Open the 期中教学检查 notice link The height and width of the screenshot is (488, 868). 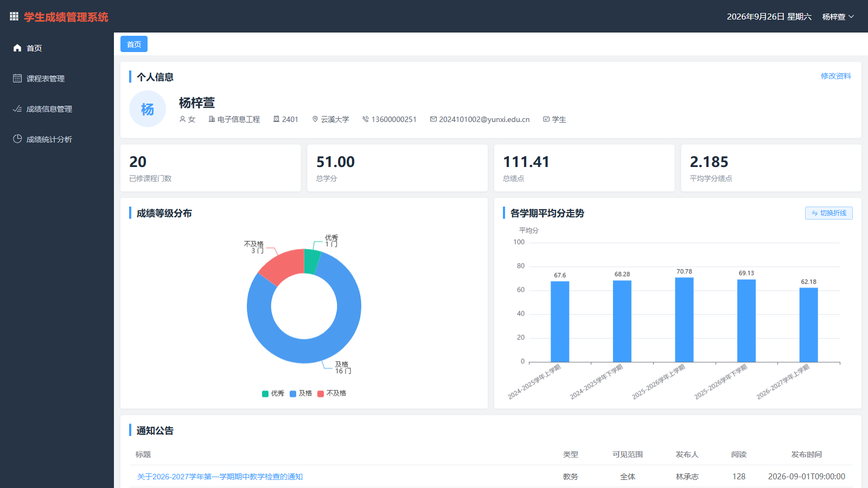click(220, 477)
